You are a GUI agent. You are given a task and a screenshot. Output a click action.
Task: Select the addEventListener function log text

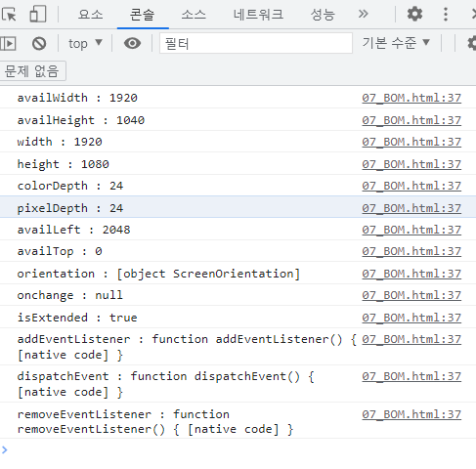pyautogui.click(x=187, y=347)
